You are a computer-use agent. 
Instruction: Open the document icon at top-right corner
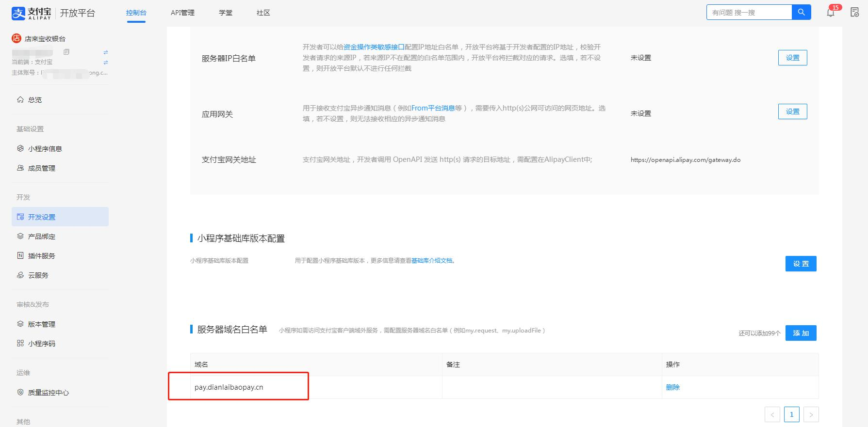tap(854, 13)
